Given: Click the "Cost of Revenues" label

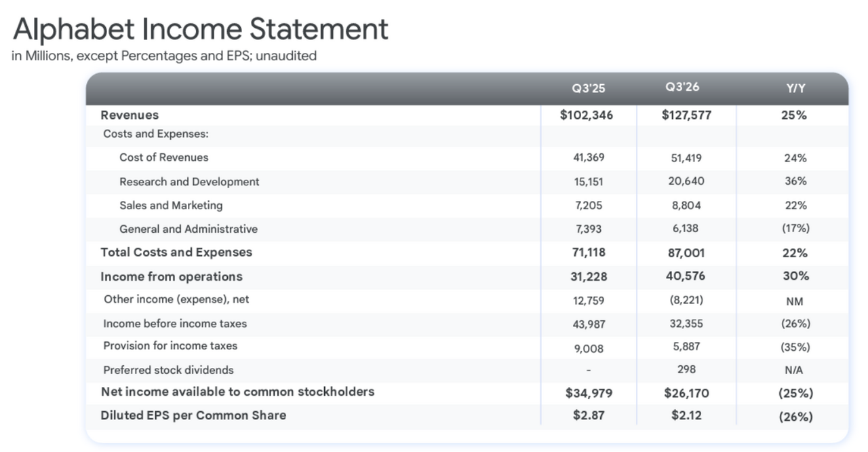Looking at the screenshot, I should (x=164, y=157).
